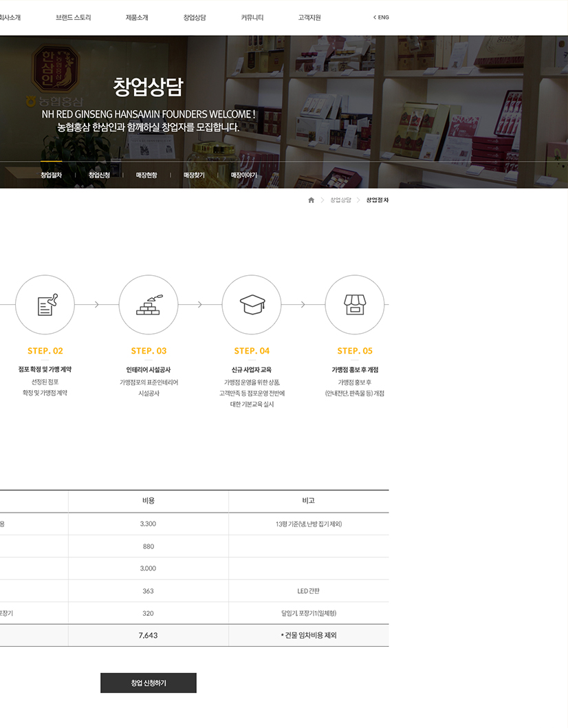Image resolution: width=568 pixels, height=728 pixels.
Task: Click the 점포 확정 및 가맹 계약 title
Action: (45, 370)
